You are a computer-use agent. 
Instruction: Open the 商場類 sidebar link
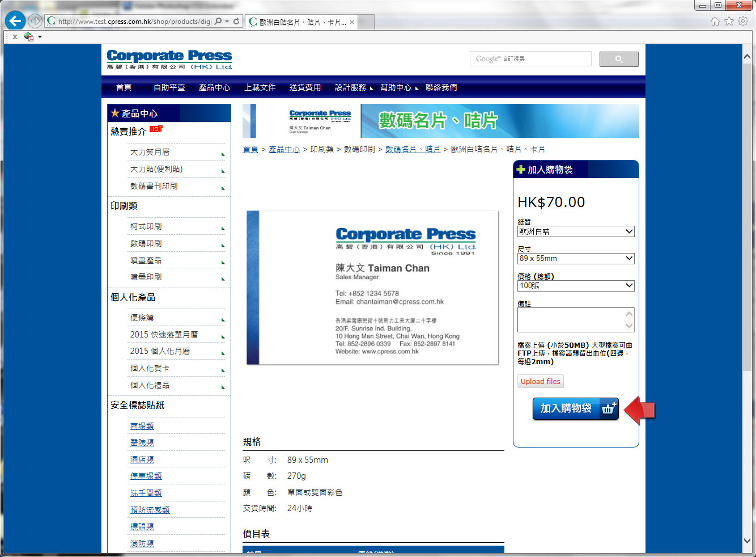coord(142,426)
